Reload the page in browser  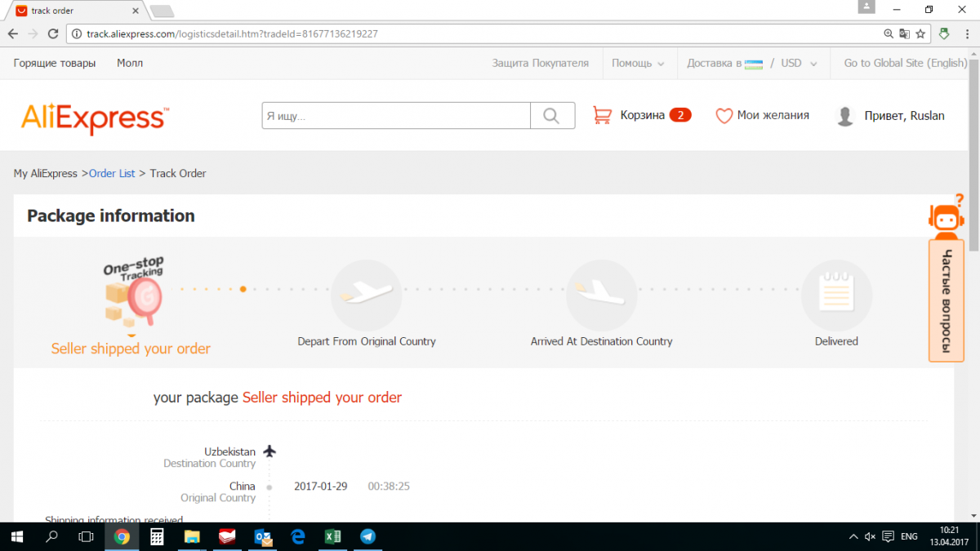[53, 34]
